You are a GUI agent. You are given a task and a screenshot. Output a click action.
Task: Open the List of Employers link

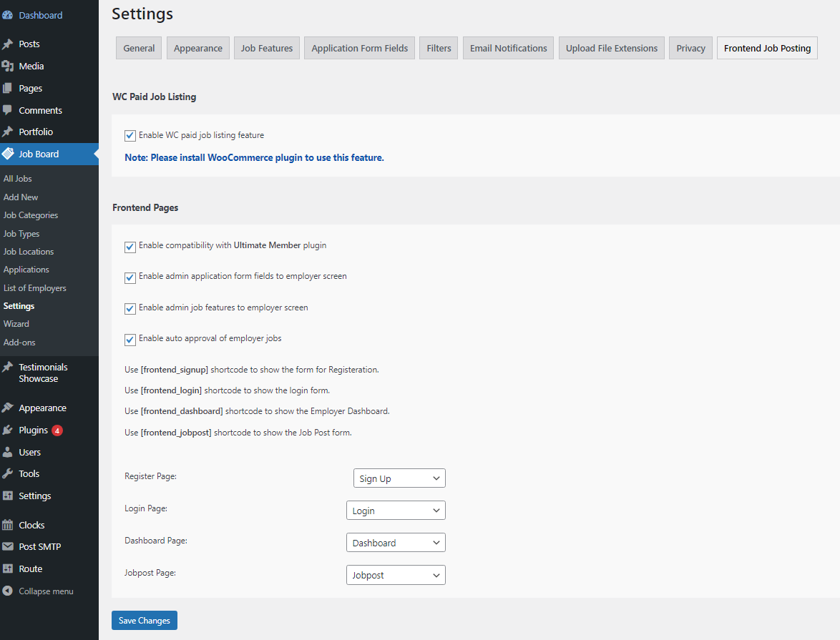(x=34, y=287)
